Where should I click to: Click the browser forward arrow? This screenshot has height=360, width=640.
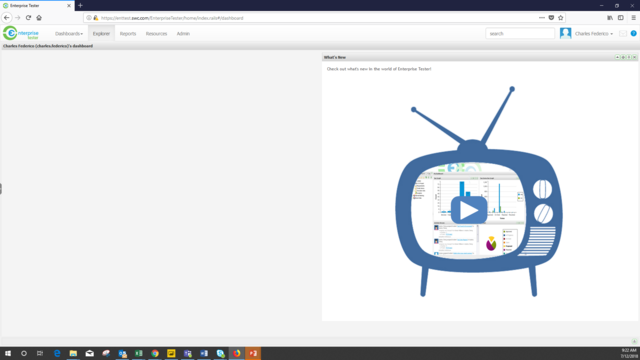(x=18, y=18)
